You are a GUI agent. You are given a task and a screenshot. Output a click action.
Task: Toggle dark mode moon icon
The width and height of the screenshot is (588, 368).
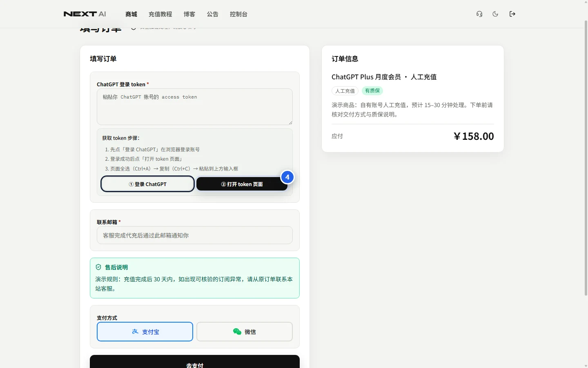pyautogui.click(x=495, y=14)
